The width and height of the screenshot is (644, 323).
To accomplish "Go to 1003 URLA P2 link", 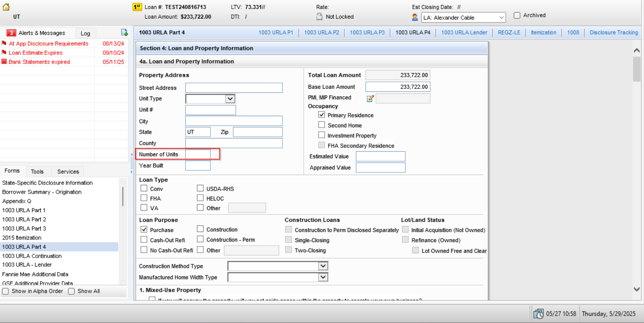I will click(x=321, y=33).
